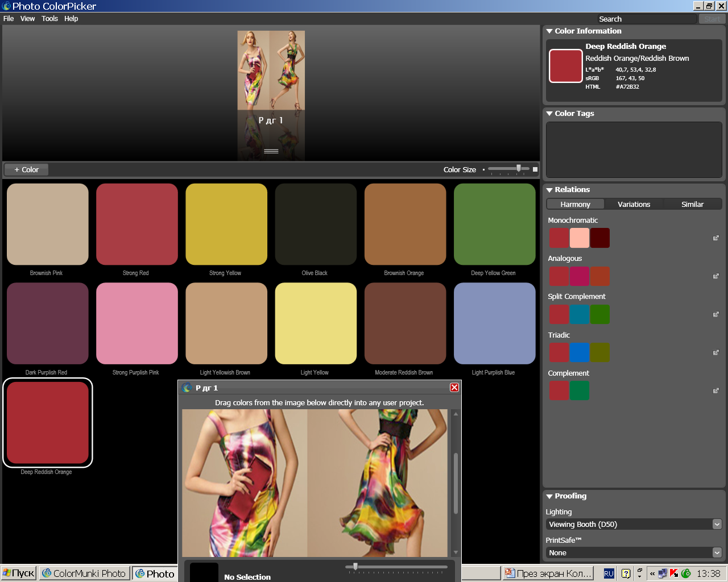Click the blue Triadic harmony swatch
This screenshot has width=728, height=582.
(580, 352)
